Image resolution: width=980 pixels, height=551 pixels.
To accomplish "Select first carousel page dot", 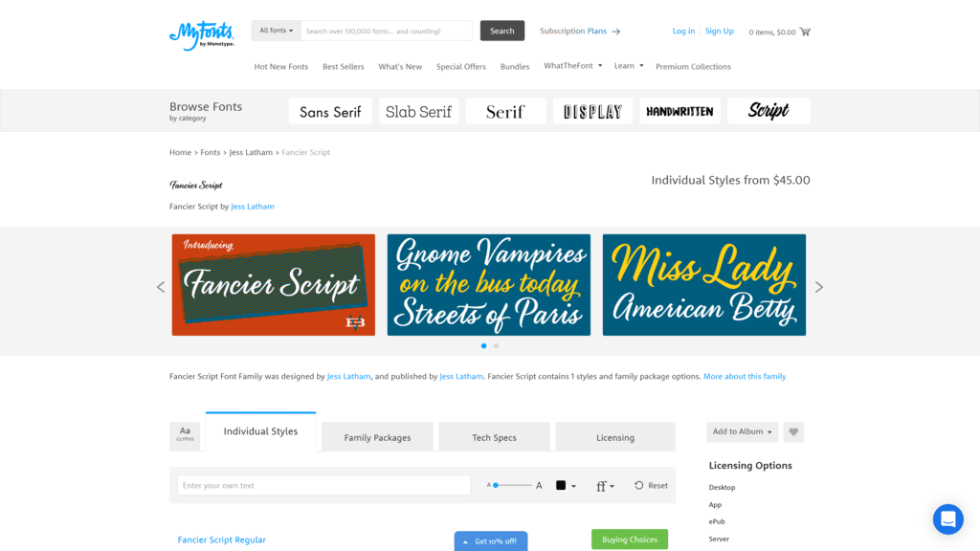I will [483, 345].
